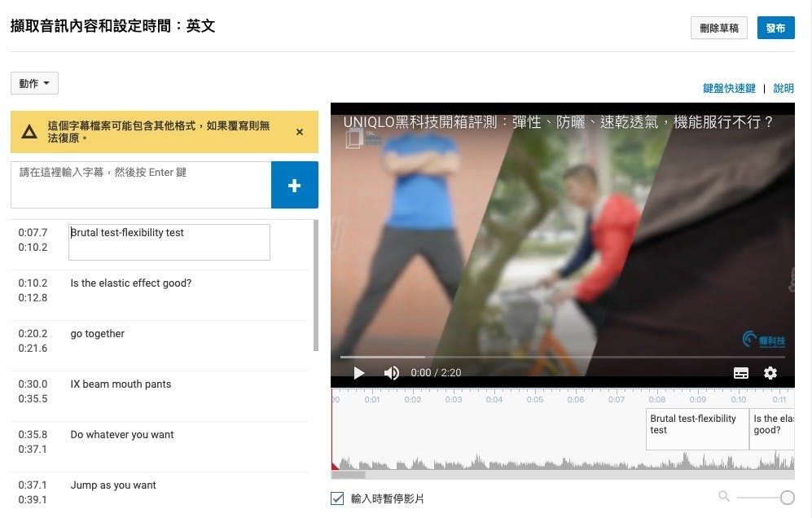Click the timeline zoom magnifier icon

point(724,496)
